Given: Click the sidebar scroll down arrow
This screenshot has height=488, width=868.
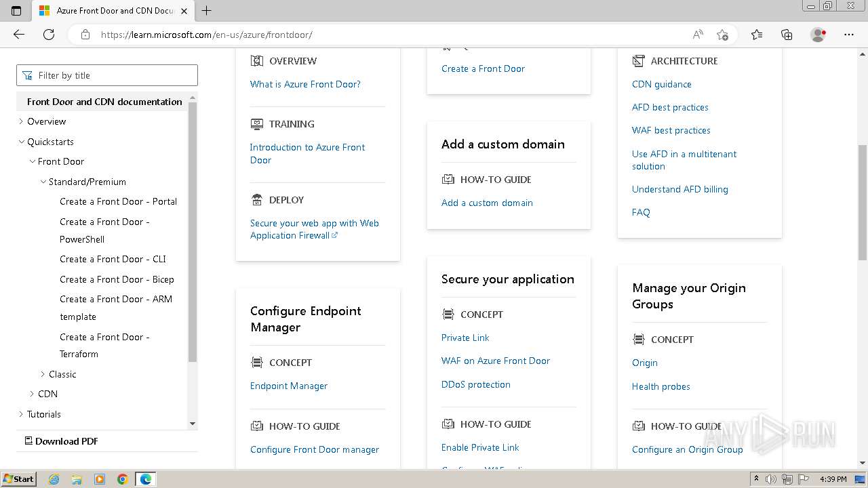Looking at the screenshot, I should click(193, 424).
